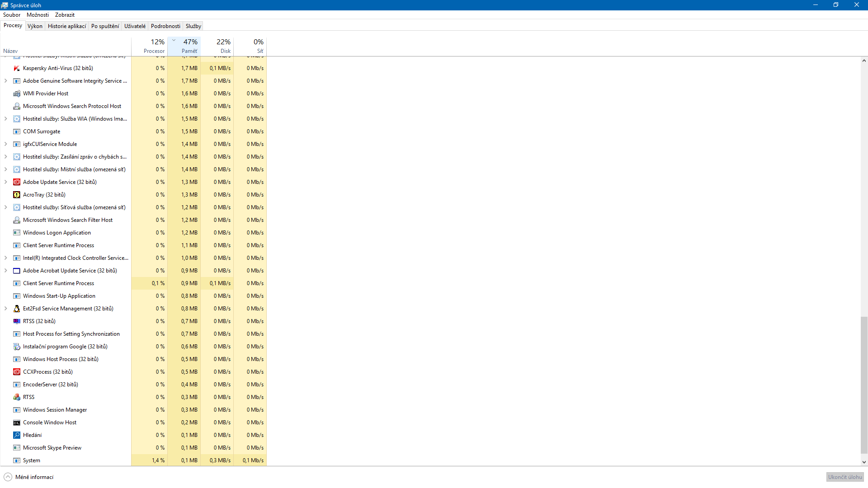The width and height of the screenshot is (868, 488).
Task: Click the Windows Start-Up Application icon
Action: (17, 296)
